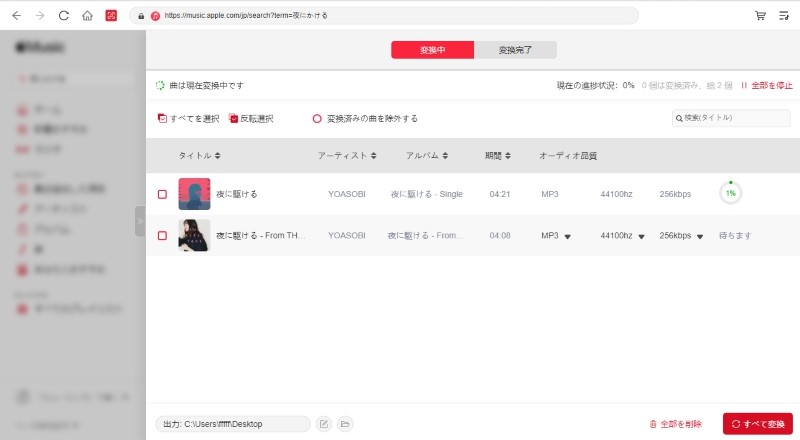Go to the home page icon
This screenshot has height=440, width=800.
87,16
